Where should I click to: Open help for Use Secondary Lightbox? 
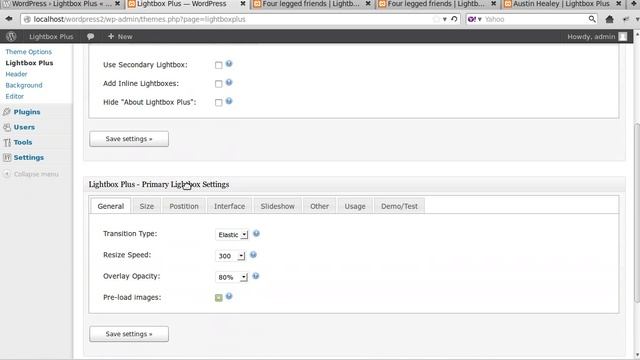(229, 64)
